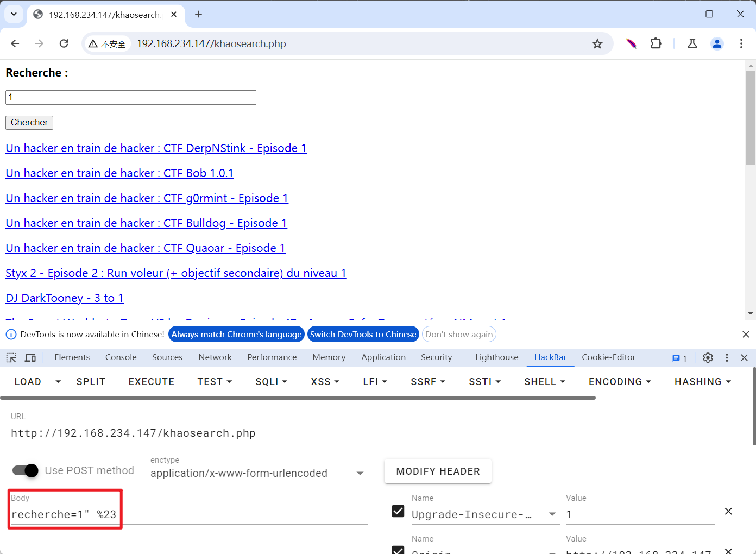Close the DevTools panel
The image size is (756, 554).
point(744,357)
